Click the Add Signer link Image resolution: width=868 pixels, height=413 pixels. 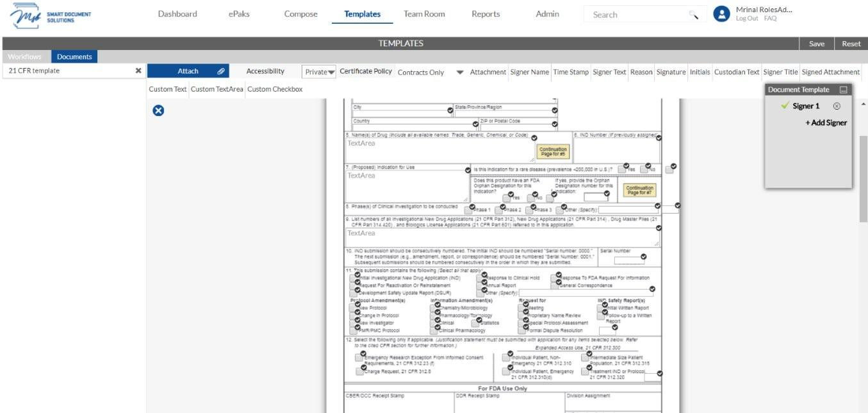click(x=826, y=122)
